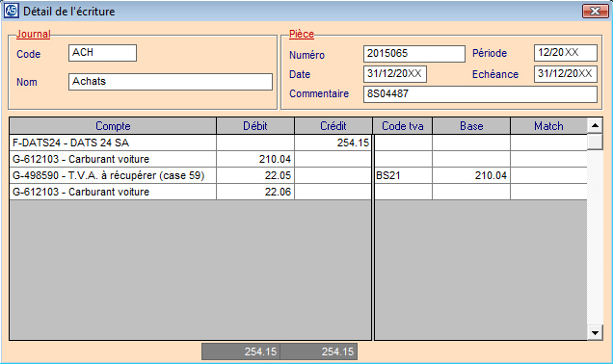Select the journal Code field ACH
613x364 pixels.
click(102, 53)
